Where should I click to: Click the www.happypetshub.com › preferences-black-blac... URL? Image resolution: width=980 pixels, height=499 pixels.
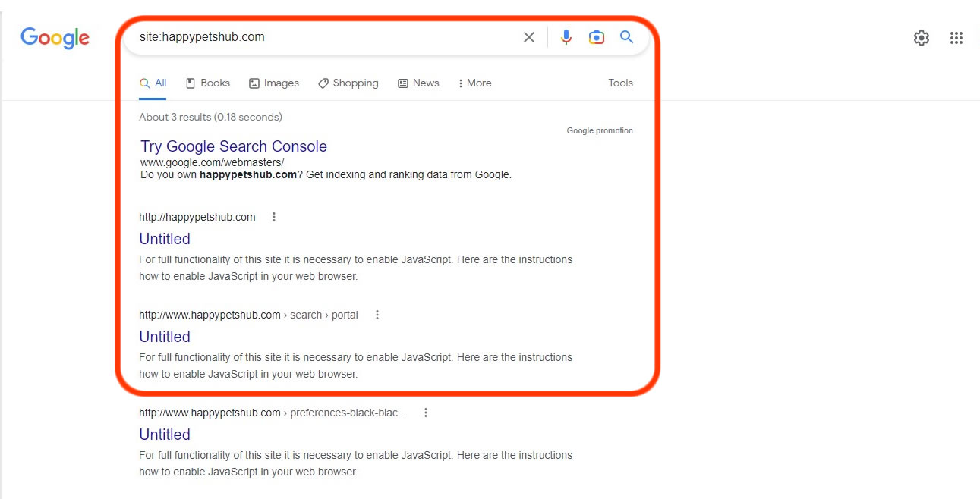(x=273, y=413)
